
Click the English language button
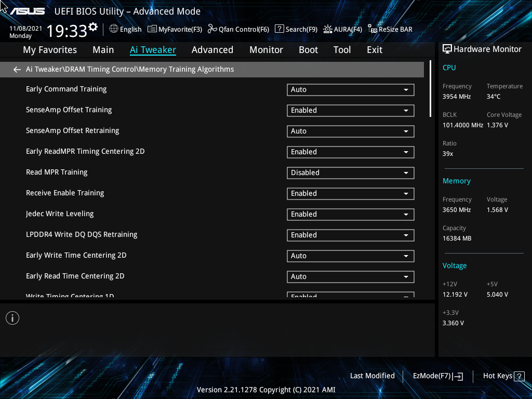[x=126, y=29]
